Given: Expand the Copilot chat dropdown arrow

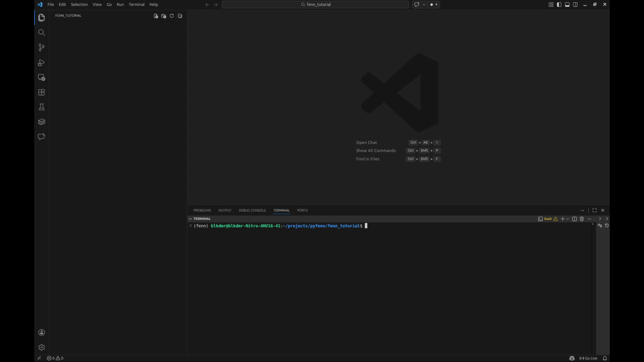Looking at the screenshot, I should tap(424, 4).
